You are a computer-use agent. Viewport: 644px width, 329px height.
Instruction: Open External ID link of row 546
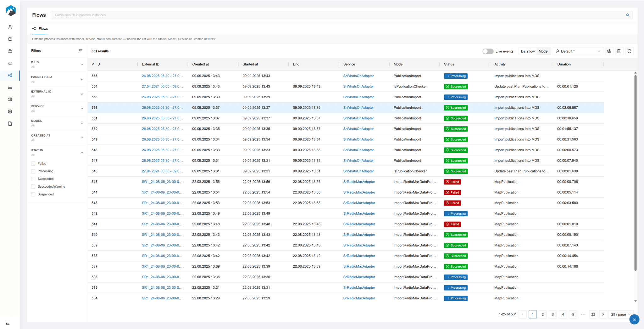click(x=162, y=171)
